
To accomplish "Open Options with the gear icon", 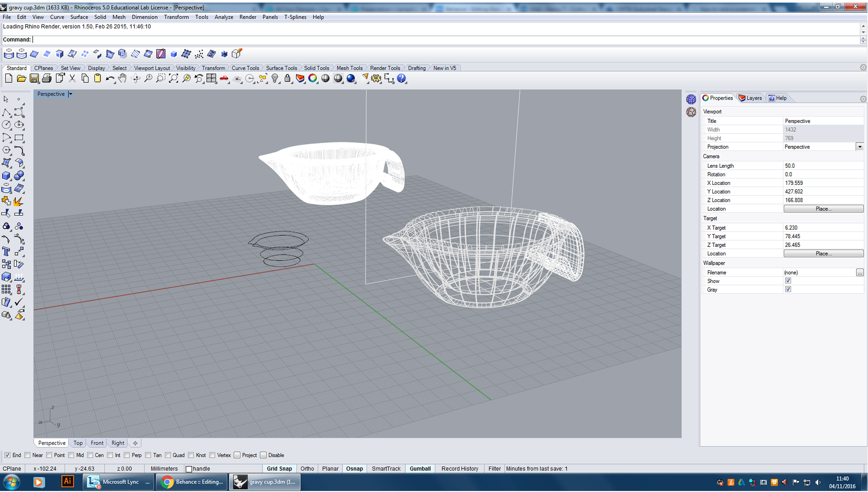I will tap(376, 78).
